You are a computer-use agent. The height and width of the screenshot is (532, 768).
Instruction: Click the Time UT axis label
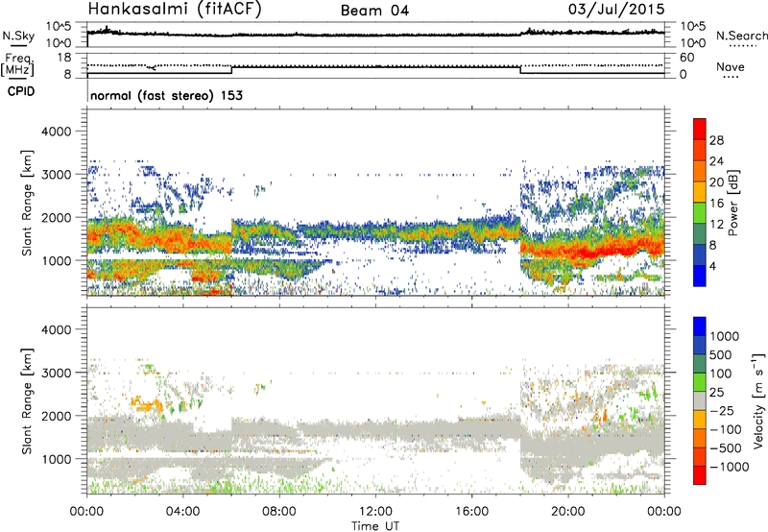(375, 526)
